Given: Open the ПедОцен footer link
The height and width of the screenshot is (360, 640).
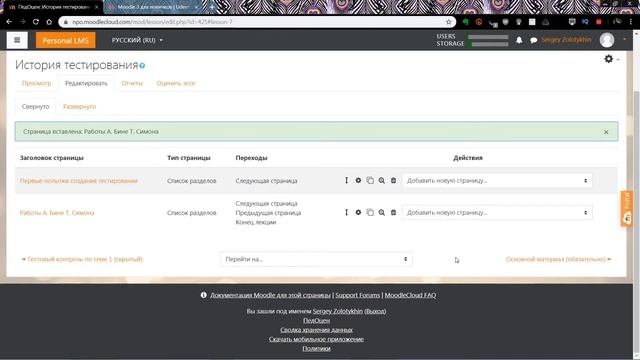Looking at the screenshot, I should (316, 320).
